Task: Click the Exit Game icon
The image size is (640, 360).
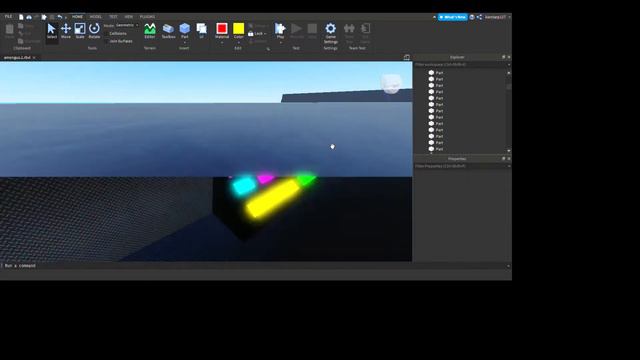Action: click(x=365, y=29)
